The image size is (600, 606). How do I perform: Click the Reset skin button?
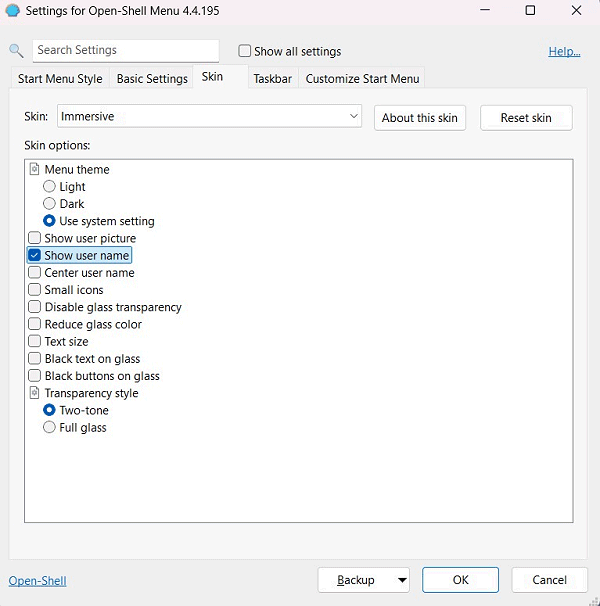click(526, 118)
